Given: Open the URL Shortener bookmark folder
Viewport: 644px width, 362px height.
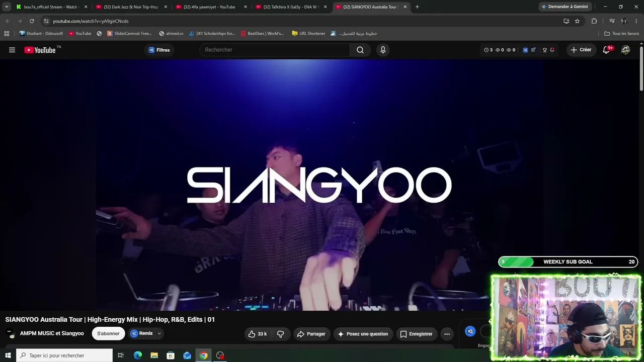Looking at the screenshot, I should click(x=309, y=34).
